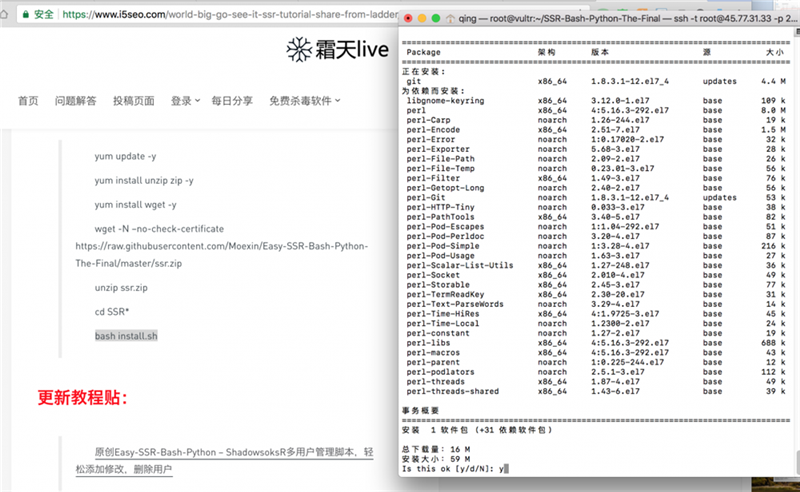Viewport: 800px width, 492px height.
Task: Click the '总下载量: 16 M' line
Action: [436, 449]
